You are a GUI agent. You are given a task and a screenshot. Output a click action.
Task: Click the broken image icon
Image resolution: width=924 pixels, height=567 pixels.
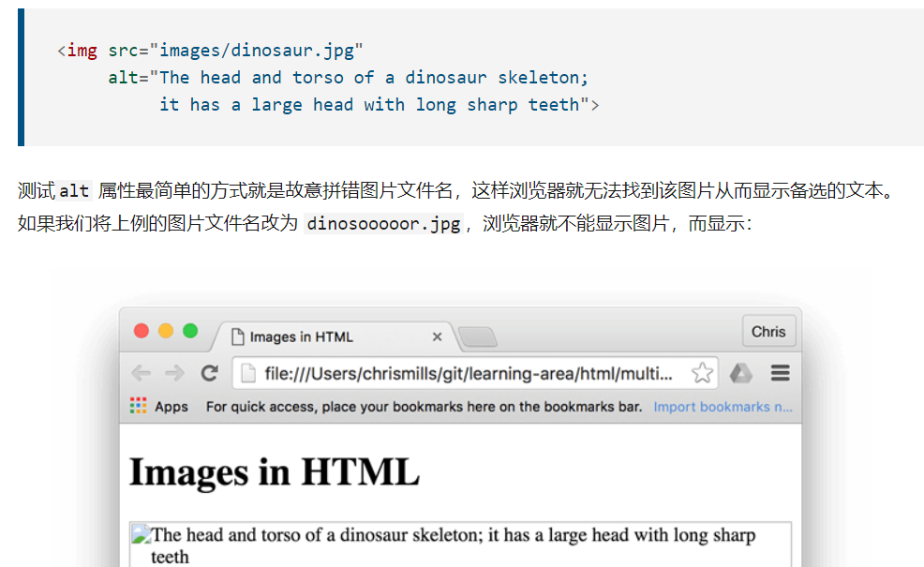(x=141, y=534)
